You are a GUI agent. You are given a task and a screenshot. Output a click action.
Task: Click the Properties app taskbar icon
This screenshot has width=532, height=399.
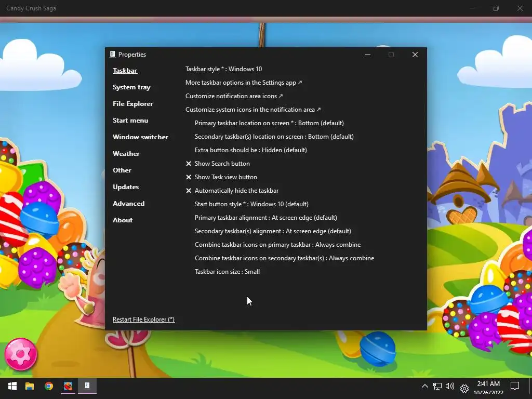click(87, 386)
